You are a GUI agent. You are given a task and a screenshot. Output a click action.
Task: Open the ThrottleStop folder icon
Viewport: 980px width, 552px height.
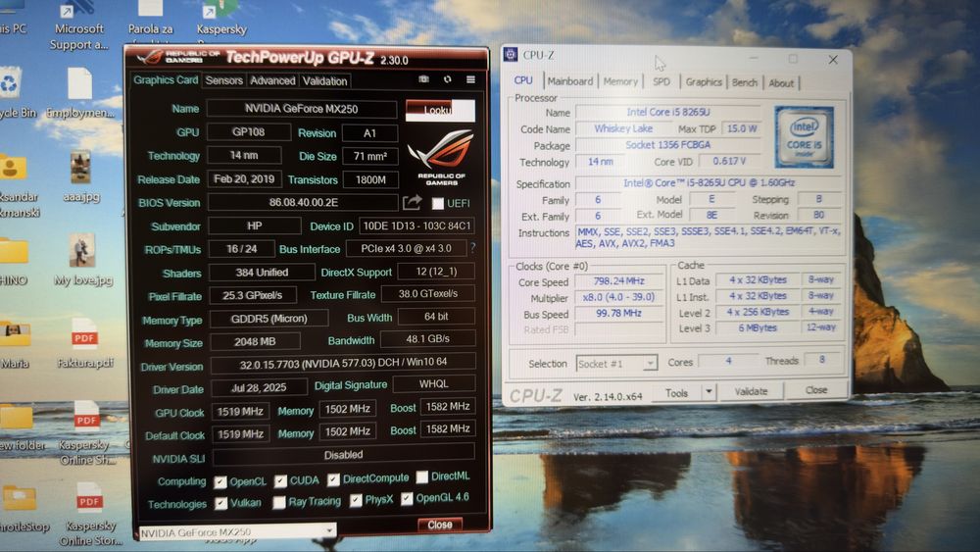click(x=22, y=508)
